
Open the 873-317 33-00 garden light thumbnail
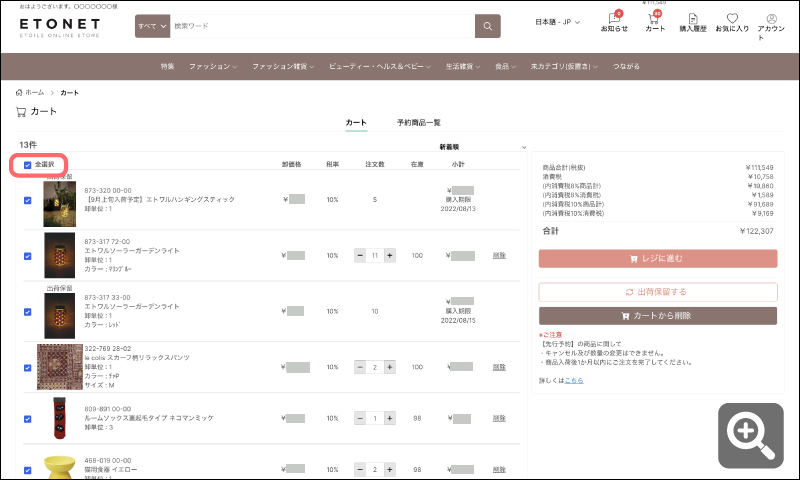click(59, 315)
